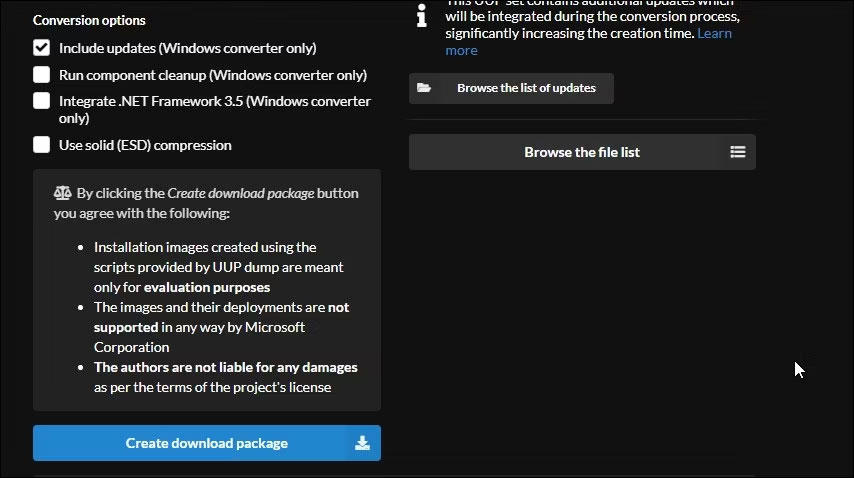Enable the Use solid (ESD) compression checkbox
The image size is (854, 478).
(x=41, y=145)
